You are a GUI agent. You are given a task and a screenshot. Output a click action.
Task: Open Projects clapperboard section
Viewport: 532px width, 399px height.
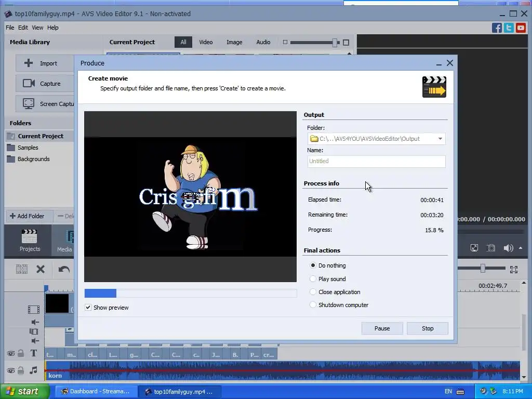pyautogui.click(x=30, y=241)
